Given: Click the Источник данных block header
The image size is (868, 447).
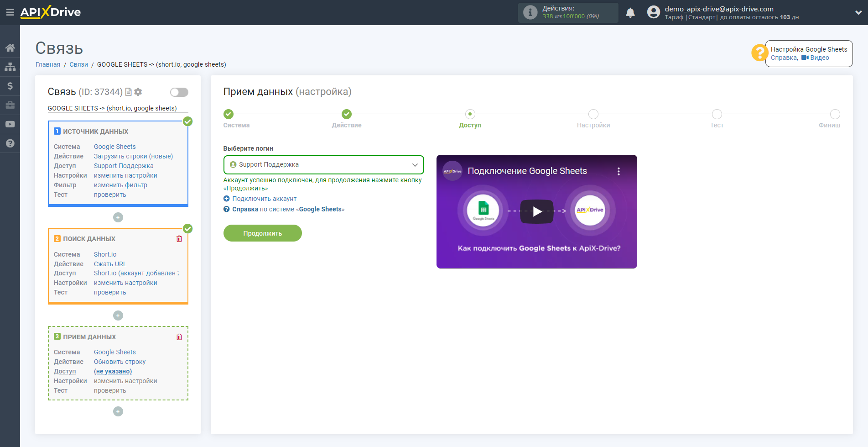Looking at the screenshot, I should [95, 131].
